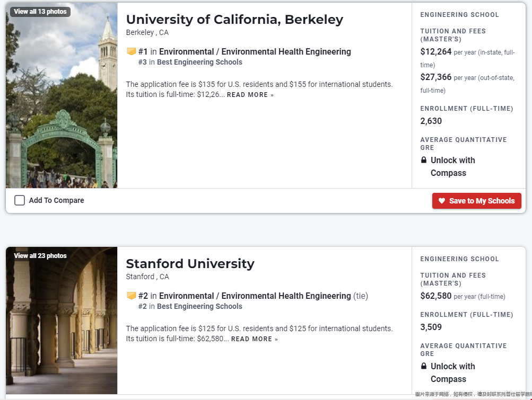This screenshot has height=400, width=532.
Task: Open Stanford University title link
Action: [x=190, y=264]
